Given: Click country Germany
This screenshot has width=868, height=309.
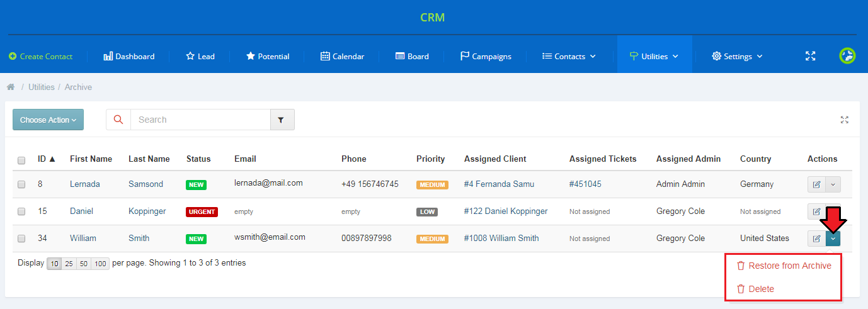Looking at the screenshot, I should point(757,184).
